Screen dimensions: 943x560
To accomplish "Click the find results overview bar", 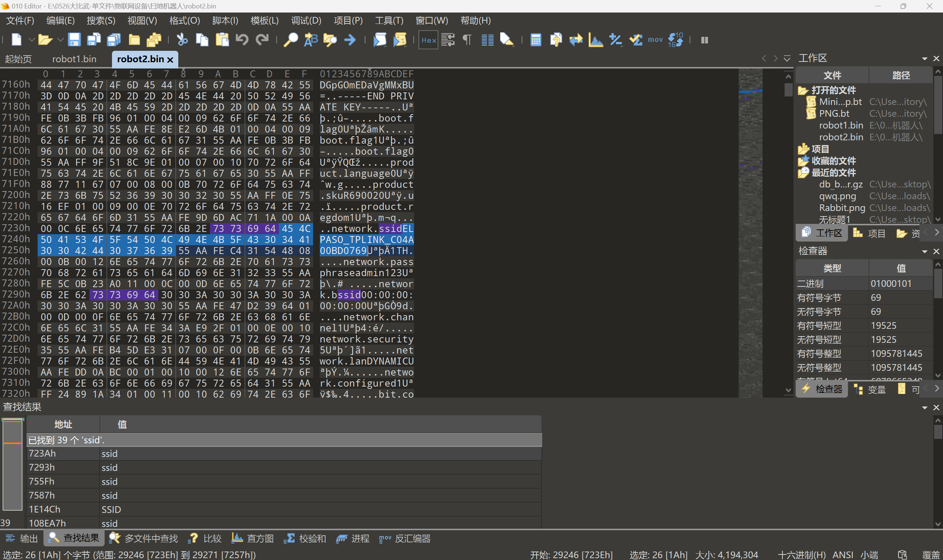I will pyautogui.click(x=13, y=465).
